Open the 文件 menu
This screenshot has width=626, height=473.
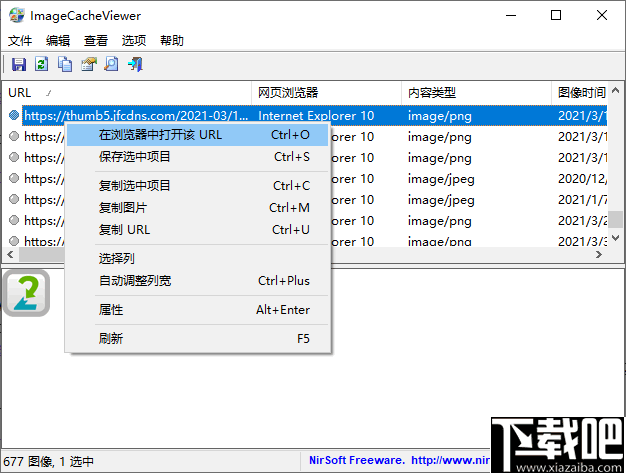coord(20,40)
